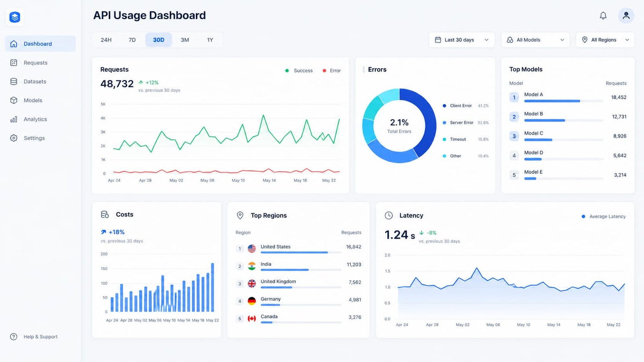Image resolution: width=644 pixels, height=362 pixels.
Task: Expand the All Regions filter dropdown
Action: coord(605,40)
